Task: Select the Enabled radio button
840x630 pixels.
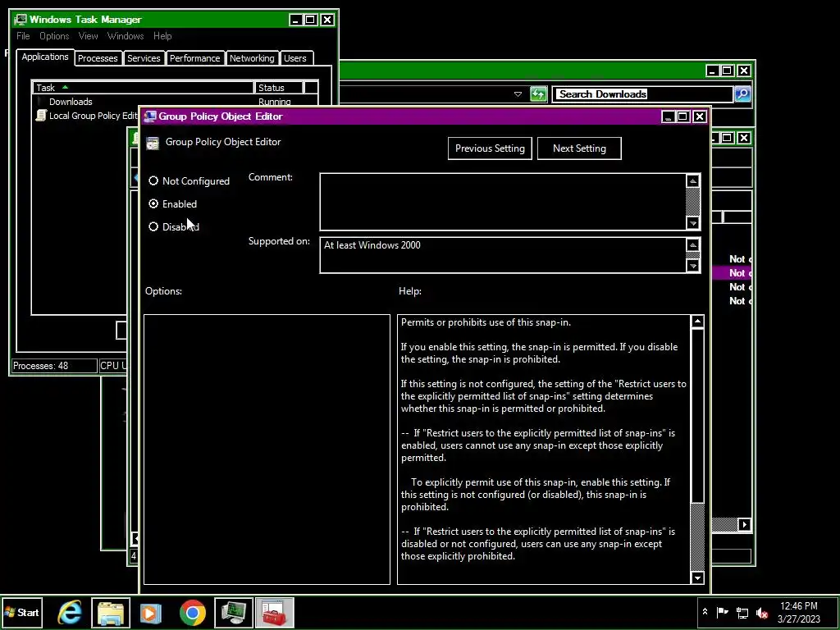Action: point(153,203)
